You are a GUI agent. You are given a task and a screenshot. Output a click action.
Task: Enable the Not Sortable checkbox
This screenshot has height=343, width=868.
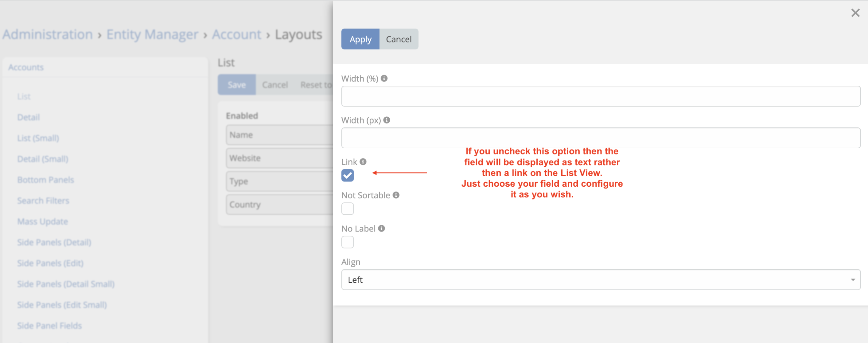(347, 209)
